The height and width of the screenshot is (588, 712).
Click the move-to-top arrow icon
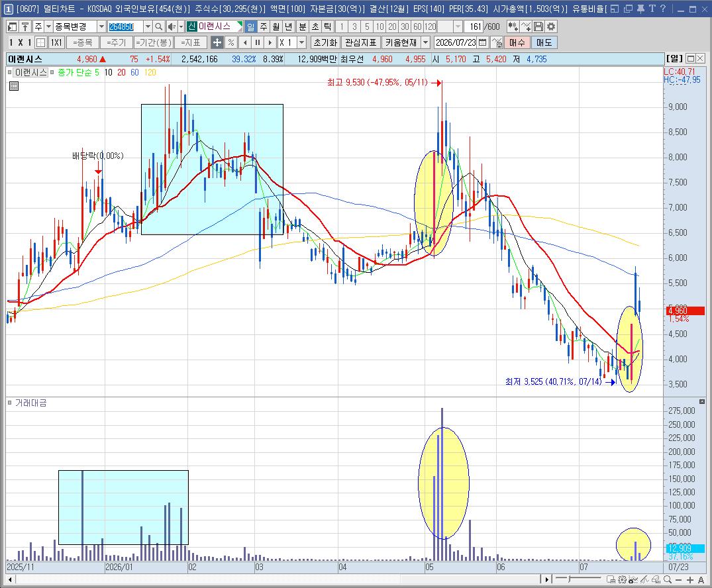25,26
